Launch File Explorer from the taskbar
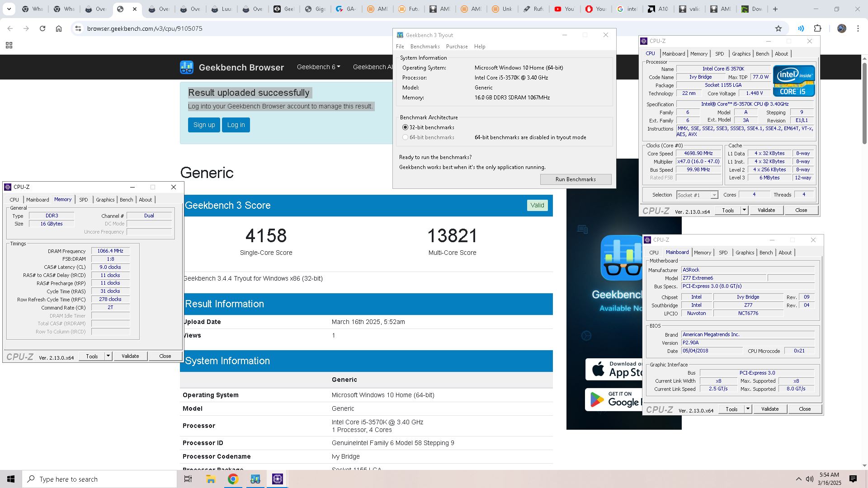The width and height of the screenshot is (868, 488). point(211,479)
